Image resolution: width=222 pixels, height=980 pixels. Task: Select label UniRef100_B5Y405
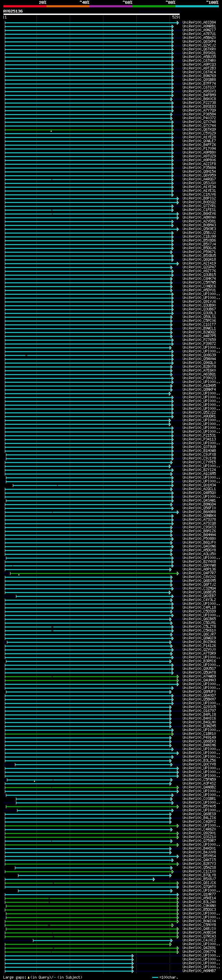tap(199, 806)
